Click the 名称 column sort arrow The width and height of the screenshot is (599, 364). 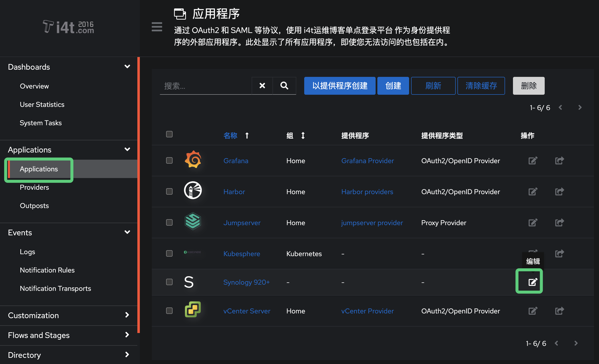click(x=247, y=135)
